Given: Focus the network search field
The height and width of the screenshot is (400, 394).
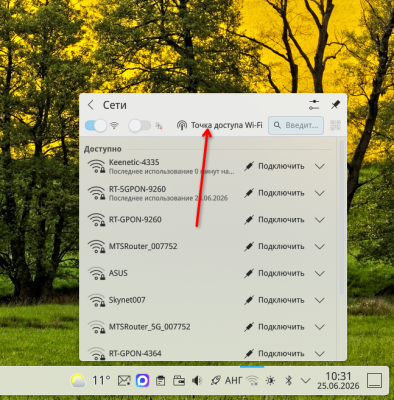Looking at the screenshot, I should [296, 125].
